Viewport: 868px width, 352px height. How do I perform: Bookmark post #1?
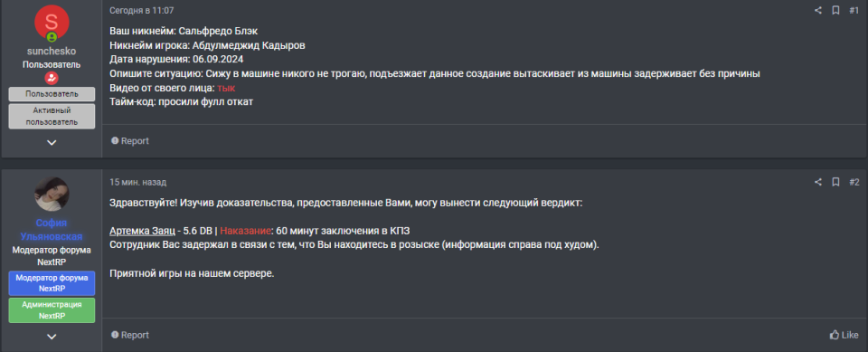835,10
